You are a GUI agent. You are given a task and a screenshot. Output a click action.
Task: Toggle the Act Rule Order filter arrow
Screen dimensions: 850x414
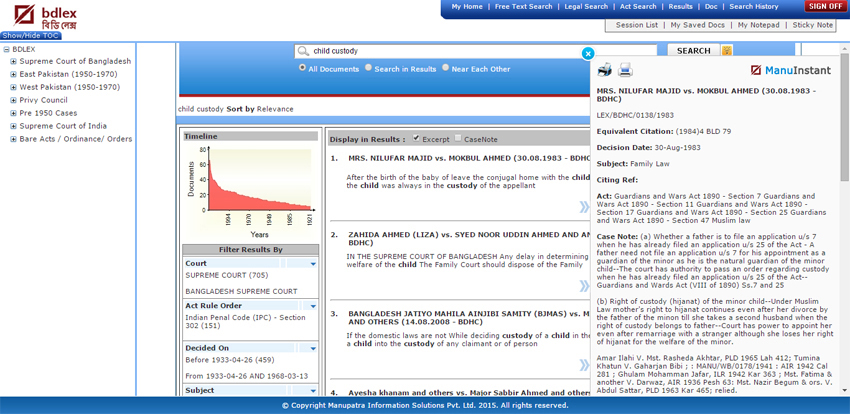click(x=313, y=306)
